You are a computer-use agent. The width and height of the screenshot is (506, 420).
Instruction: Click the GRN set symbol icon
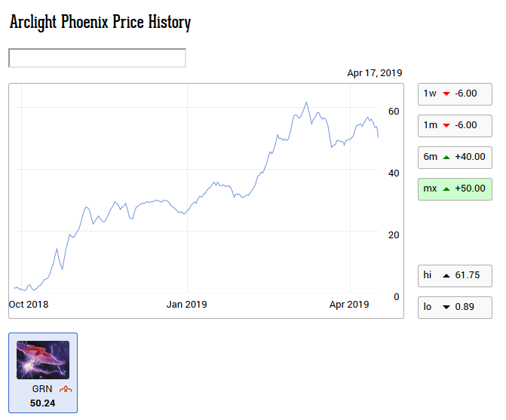click(x=65, y=389)
